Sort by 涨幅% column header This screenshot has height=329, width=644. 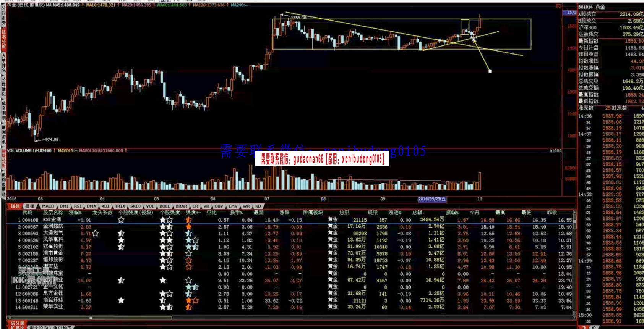75,213
